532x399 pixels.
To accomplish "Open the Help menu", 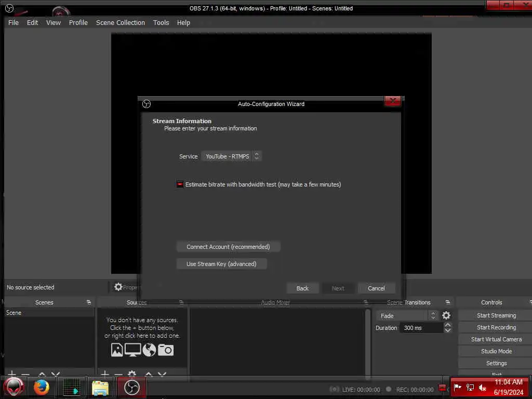I will [x=183, y=22].
